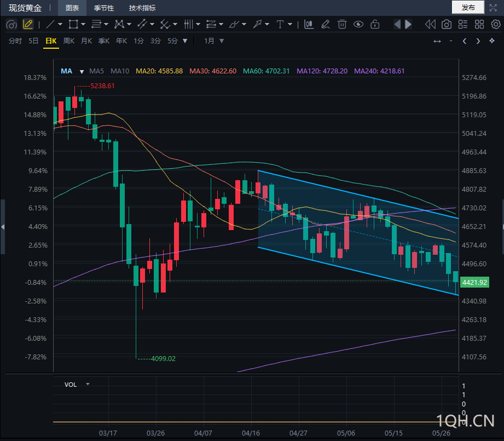Switch to the 季节性 tab
Image resolution: width=504 pixels, height=441 pixels.
tap(103, 8)
